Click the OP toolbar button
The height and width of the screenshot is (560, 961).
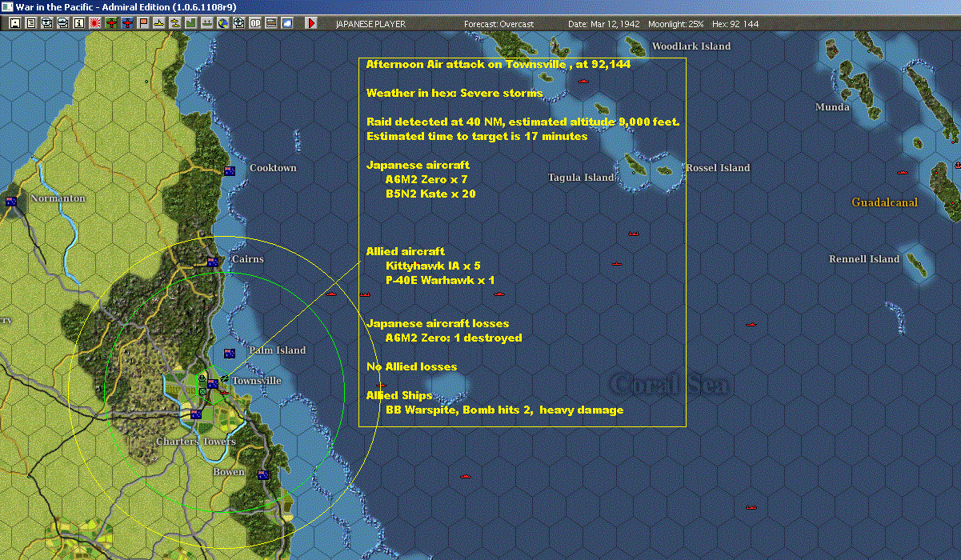(x=255, y=23)
